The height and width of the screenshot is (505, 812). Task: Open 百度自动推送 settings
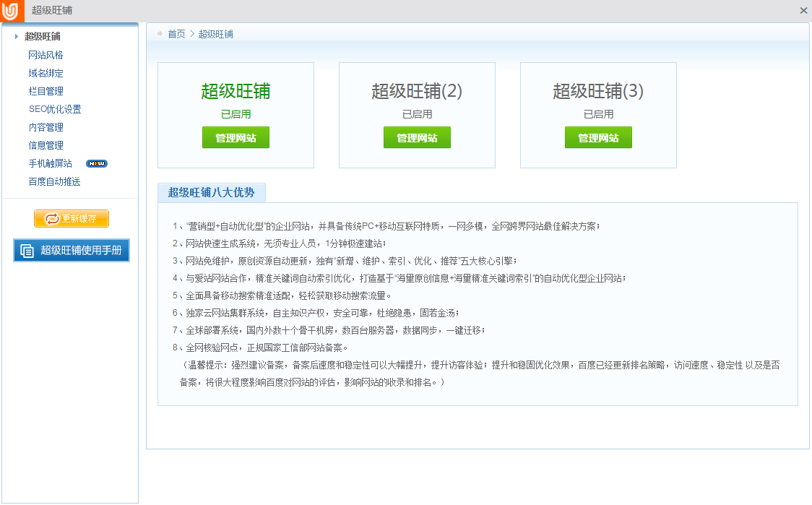(x=54, y=181)
